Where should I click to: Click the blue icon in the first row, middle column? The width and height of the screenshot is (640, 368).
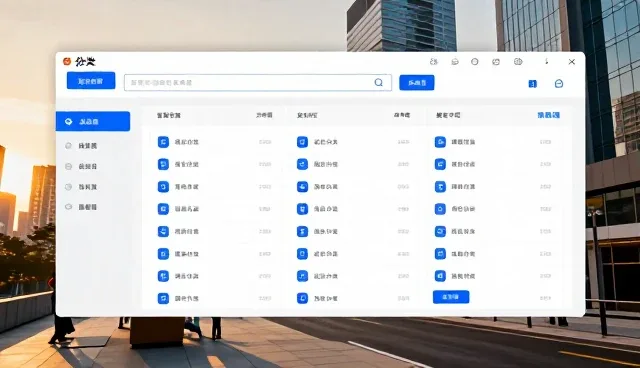pyautogui.click(x=302, y=142)
